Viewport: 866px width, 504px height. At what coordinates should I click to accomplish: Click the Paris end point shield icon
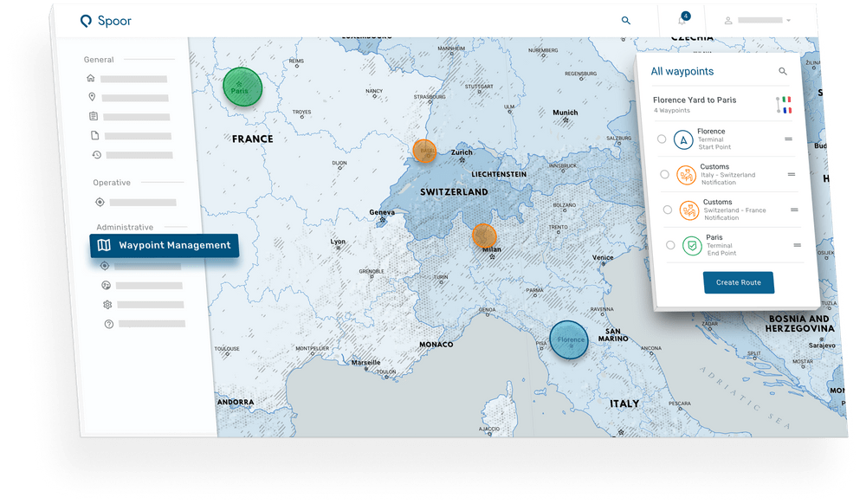coord(692,246)
